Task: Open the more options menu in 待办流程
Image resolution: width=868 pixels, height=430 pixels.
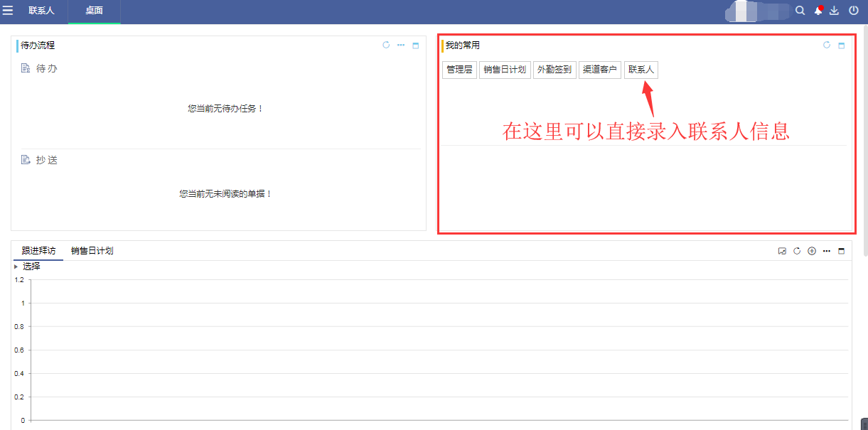Action: pyautogui.click(x=401, y=45)
